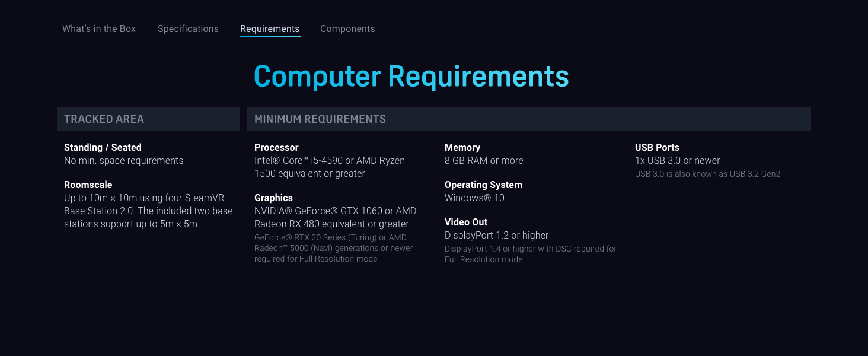
Task: Click the Roomscale label
Action: click(x=88, y=185)
